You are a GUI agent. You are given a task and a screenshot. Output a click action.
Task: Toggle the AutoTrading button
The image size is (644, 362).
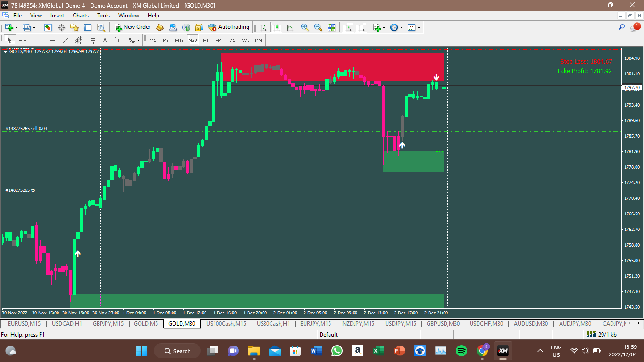[229, 27]
